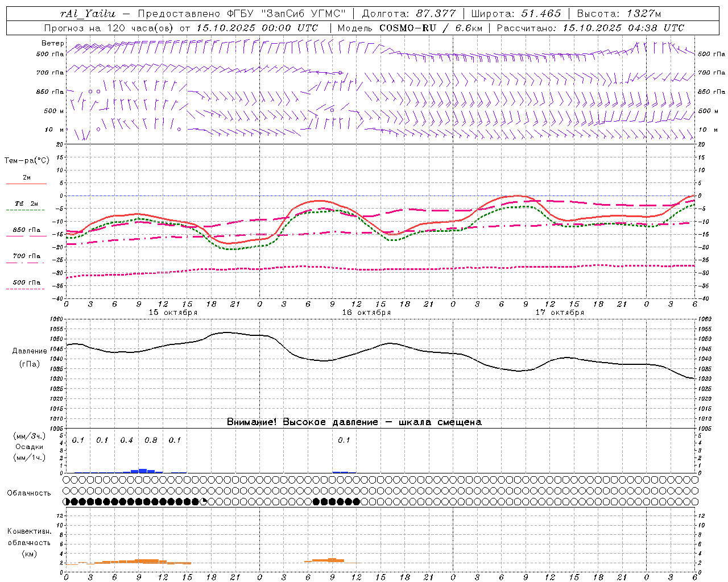728x582 pixels.
Task: Click the 500 гПа temperature legend entry
Action: coord(26,282)
